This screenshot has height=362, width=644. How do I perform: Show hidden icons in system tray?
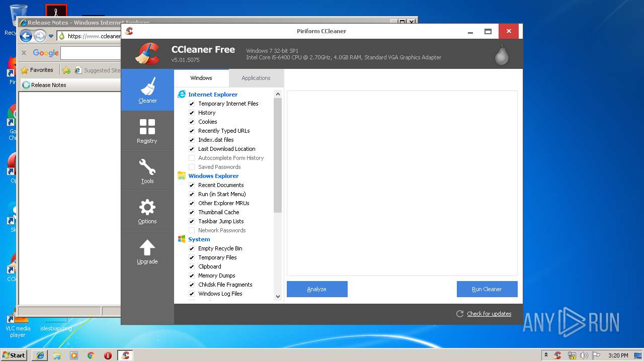546,355
